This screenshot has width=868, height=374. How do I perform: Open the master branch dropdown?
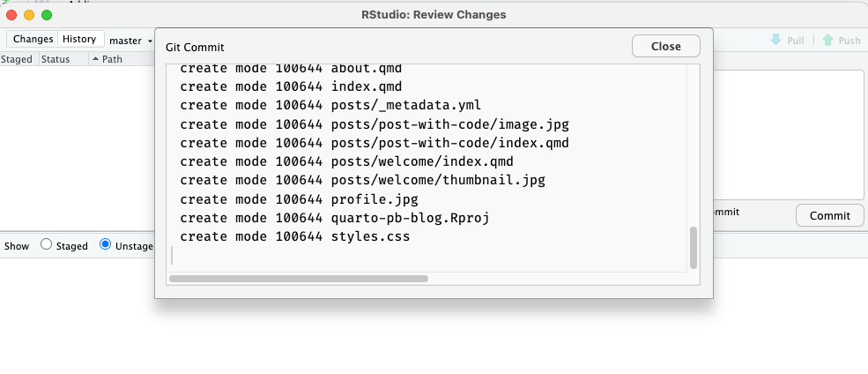click(x=130, y=41)
